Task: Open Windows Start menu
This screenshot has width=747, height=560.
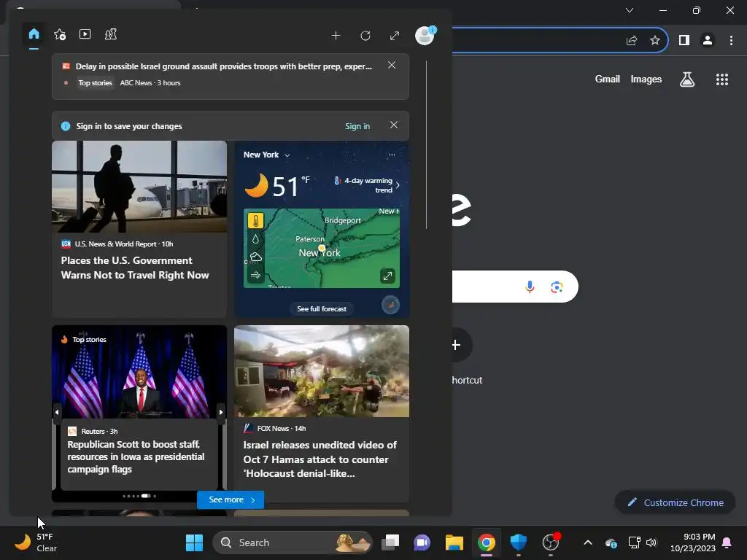Action: [194, 542]
